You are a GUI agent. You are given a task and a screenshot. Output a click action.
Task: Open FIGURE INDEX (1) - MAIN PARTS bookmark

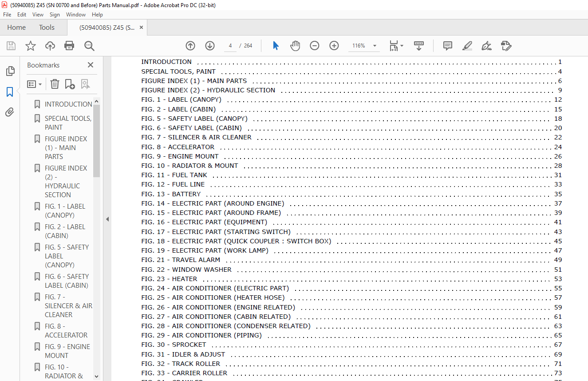coord(66,148)
